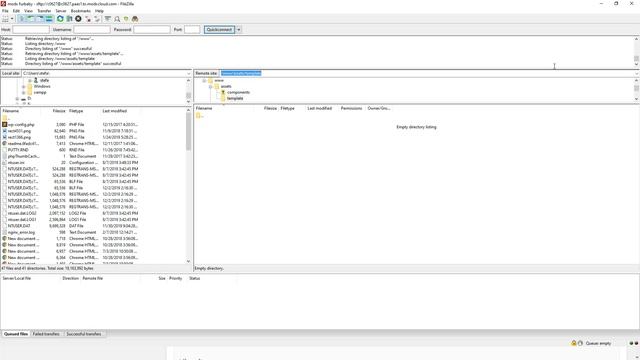This screenshot has width=640, height=360.
Task: Expand the Windows folder in local tree
Action: [24, 87]
